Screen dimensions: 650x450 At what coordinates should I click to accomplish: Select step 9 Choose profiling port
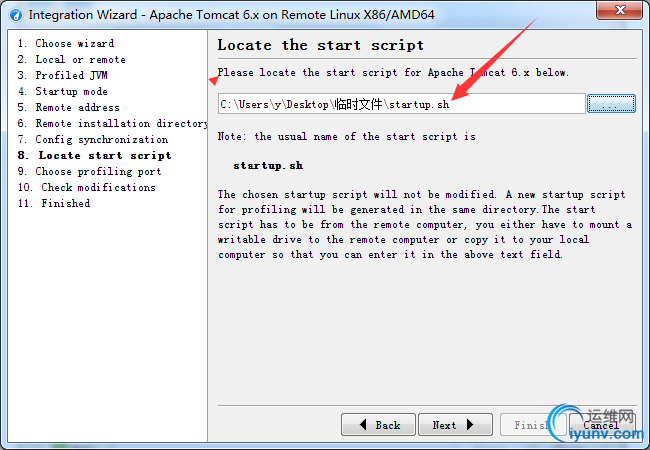tap(89, 172)
